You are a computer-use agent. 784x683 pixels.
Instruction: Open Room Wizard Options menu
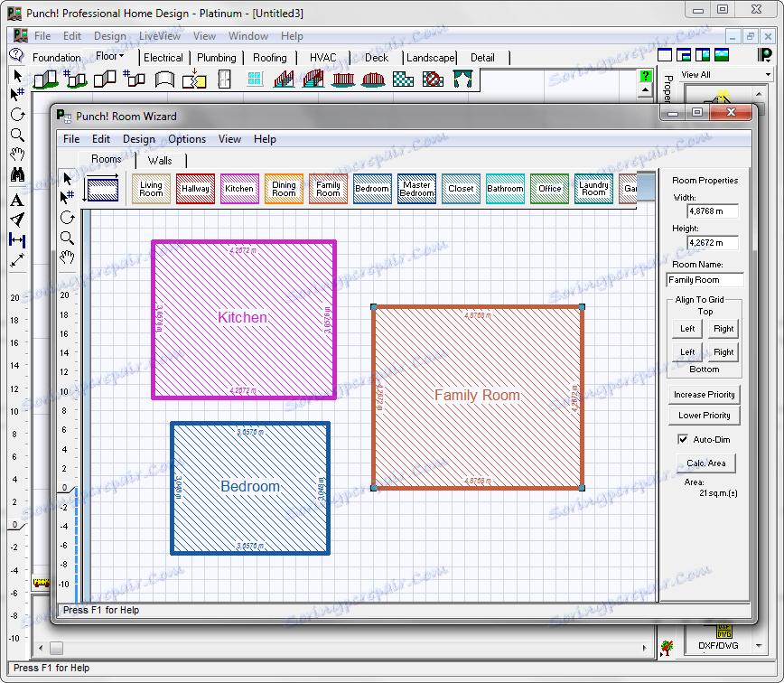click(187, 139)
